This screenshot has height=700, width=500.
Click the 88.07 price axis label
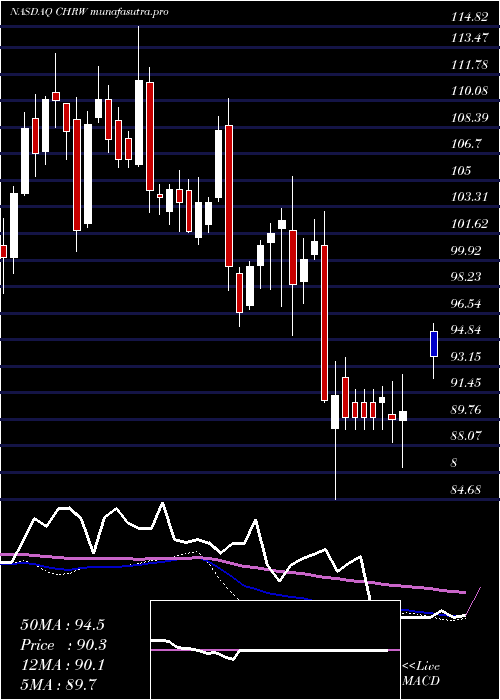[x=467, y=435]
